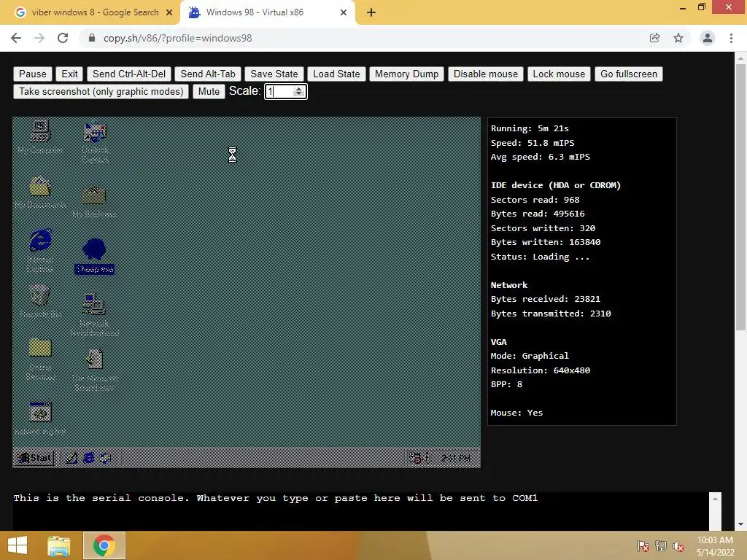Open File Explorer from host taskbar

click(x=59, y=545)
